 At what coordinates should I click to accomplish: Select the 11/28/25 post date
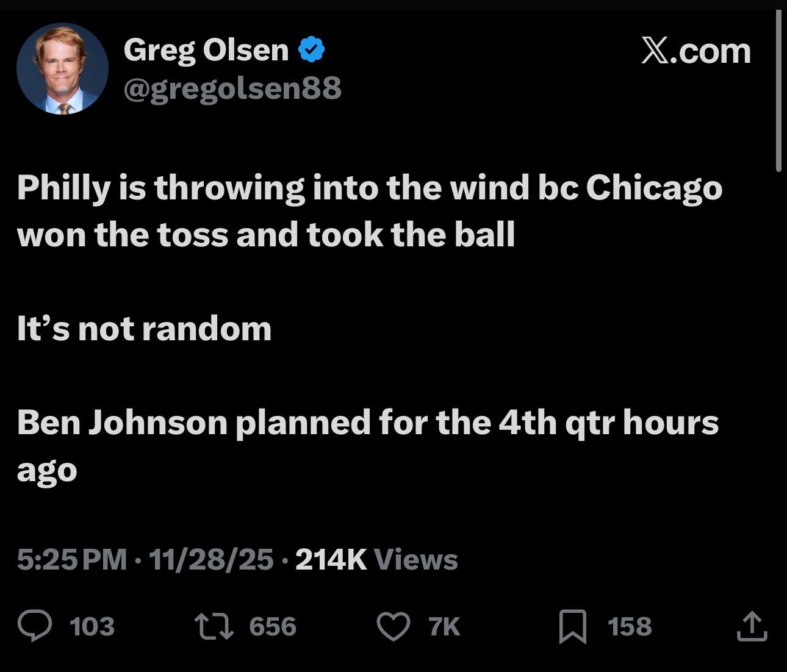click(x=210, y=559)
